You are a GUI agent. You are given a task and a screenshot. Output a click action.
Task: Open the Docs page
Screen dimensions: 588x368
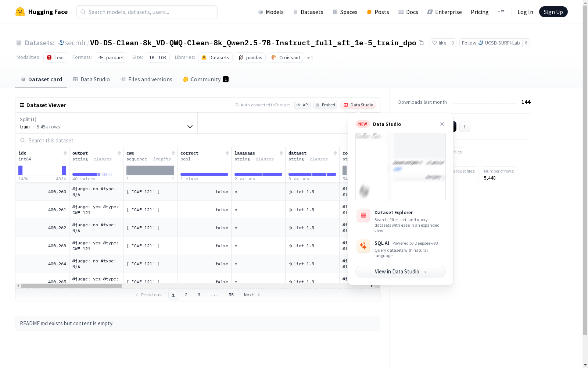[x=408, y=12]
